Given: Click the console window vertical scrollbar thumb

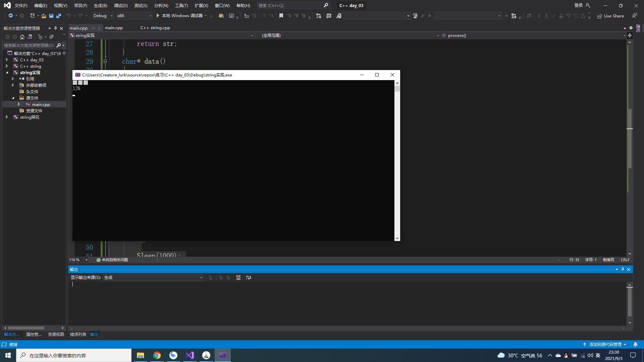Looking at the screenshot, I should [397, 89].
